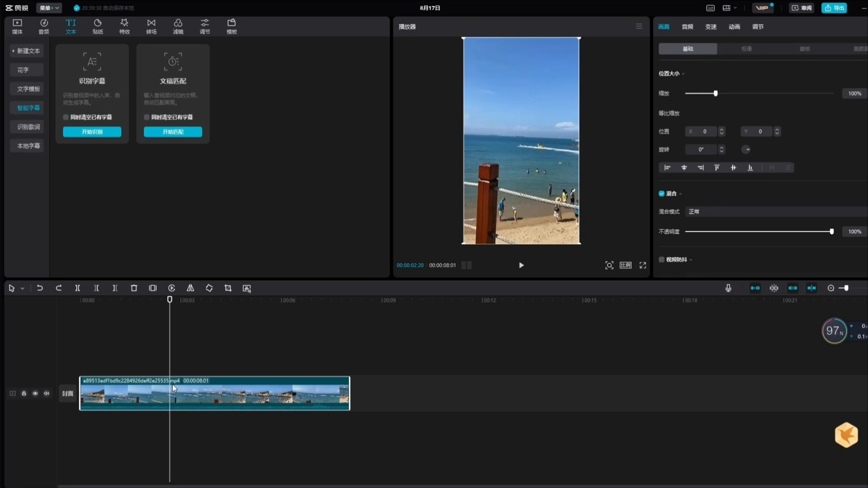This screenshot has height=488, width=868.
Task: Adjust the 不透明度 opacity slider handle
Action: point(831,231)
